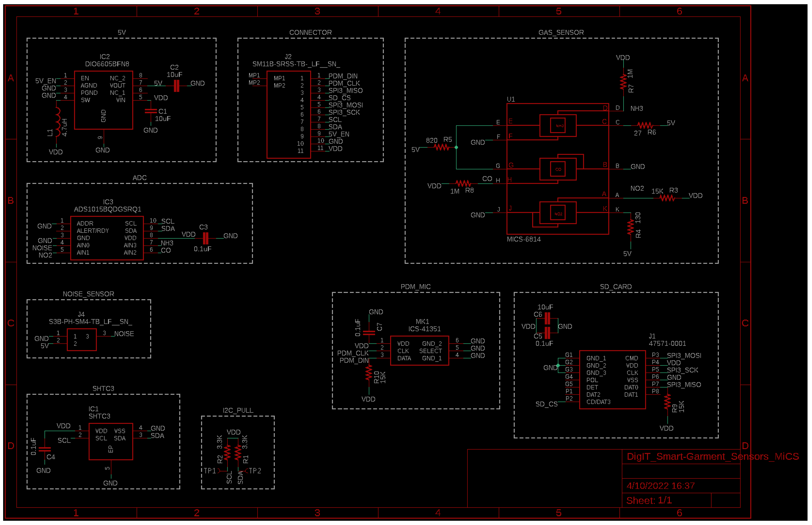Click the R9 15K resistor in SD_CARD
This screenshot has width=812, height=525.
click(x=667, y=402)
